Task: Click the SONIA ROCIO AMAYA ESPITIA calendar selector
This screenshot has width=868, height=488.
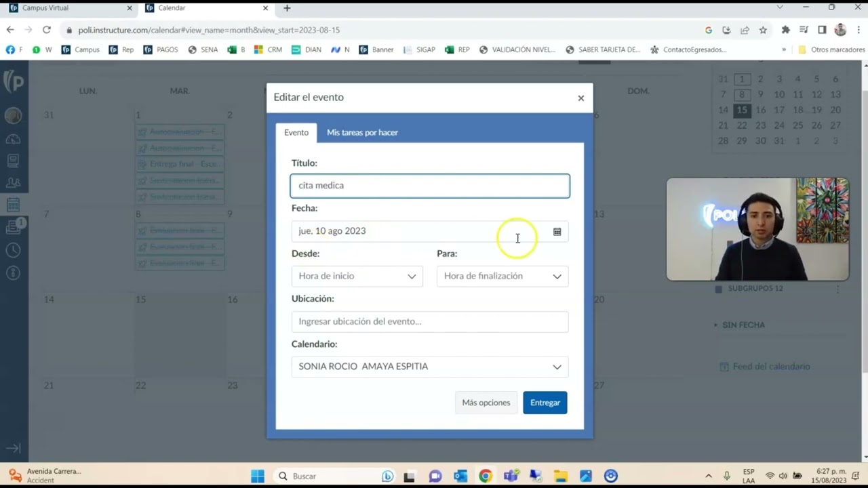Action: click(x=430, y=366)
